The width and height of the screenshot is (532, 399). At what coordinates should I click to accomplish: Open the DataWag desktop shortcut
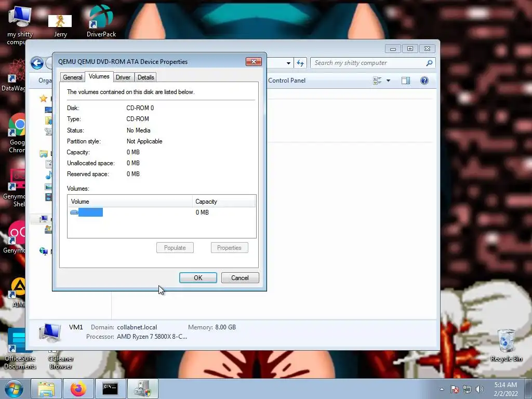coord(14,75)
